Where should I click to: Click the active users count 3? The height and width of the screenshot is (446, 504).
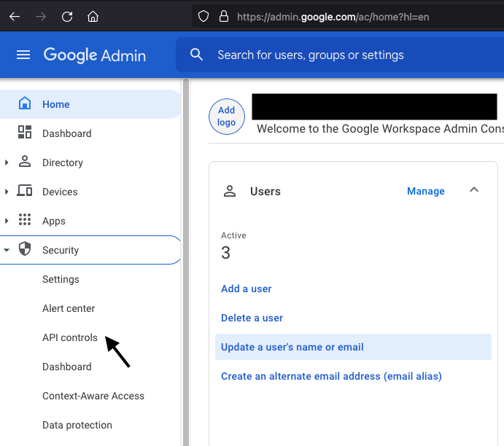click(225, 253)
